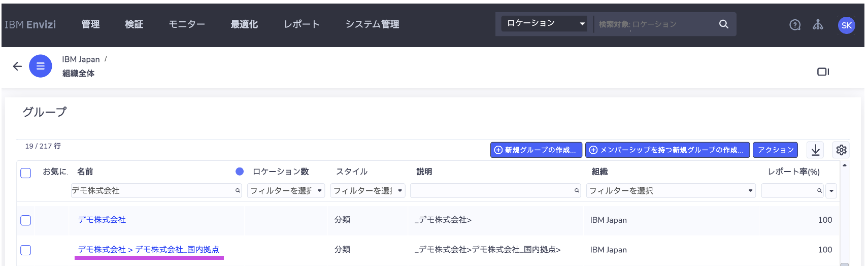The height and width of the screenshot is (271, 868).
Task: Open the ロケーション search scope dropdown
Action: 544,23
